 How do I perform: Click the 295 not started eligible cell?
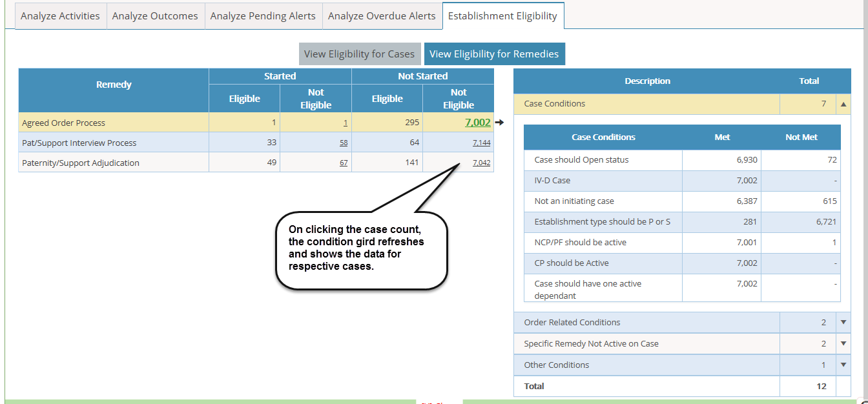coord(387,123)
